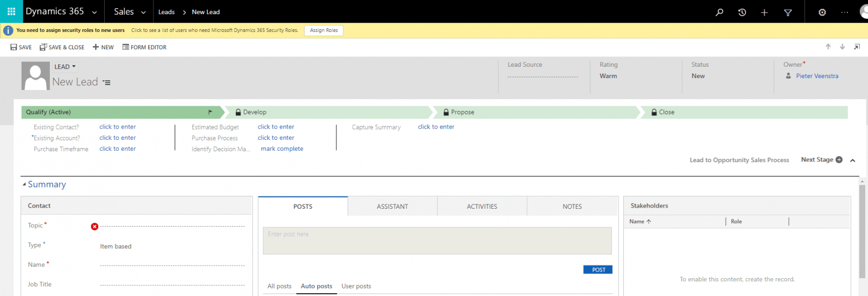Click the Leads breadcrumb
Screen dimensions: 868x296
pyautogui.click(x=167, y=12)
